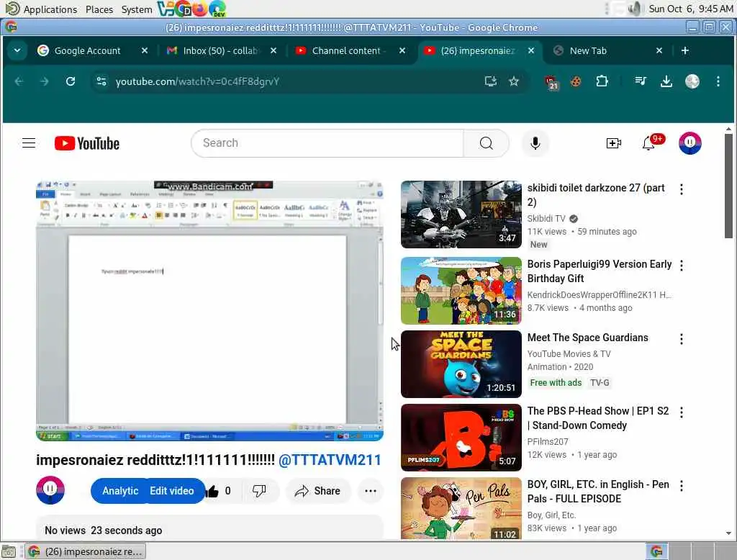Image resolution: width=737 pixels, height=560 pixels.
Task: Switch to New Tab tab
Action: tap(588, 50)
